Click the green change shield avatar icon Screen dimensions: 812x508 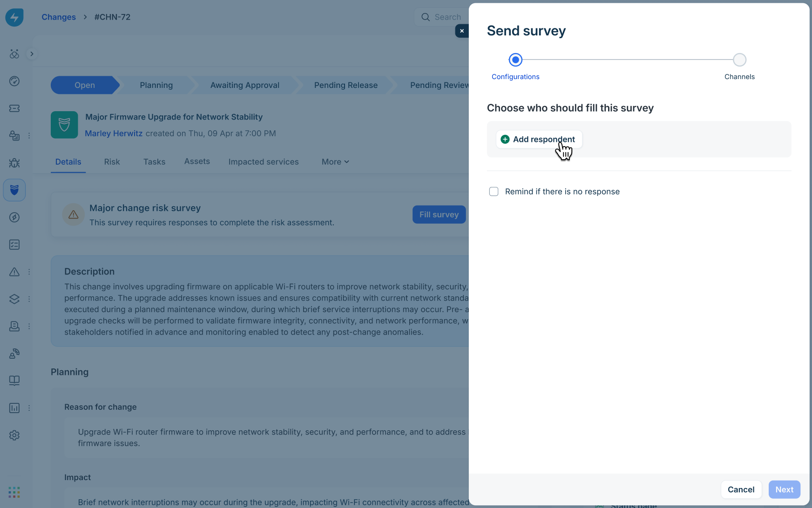(x=64, y=125)
